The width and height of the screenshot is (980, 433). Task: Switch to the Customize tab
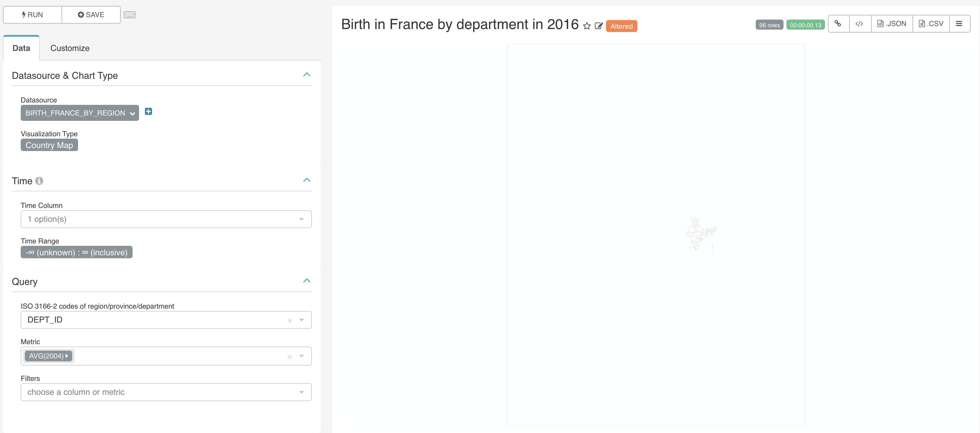pyautogui.click(x=70, y=48)
